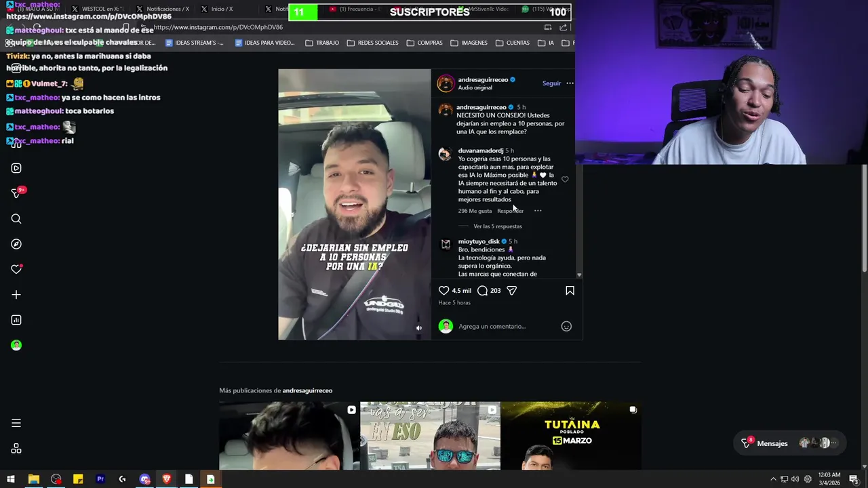This screenshot has height=488, width=868.
Task: Toggle the reel video sound icon
Action: pos(418,328)
